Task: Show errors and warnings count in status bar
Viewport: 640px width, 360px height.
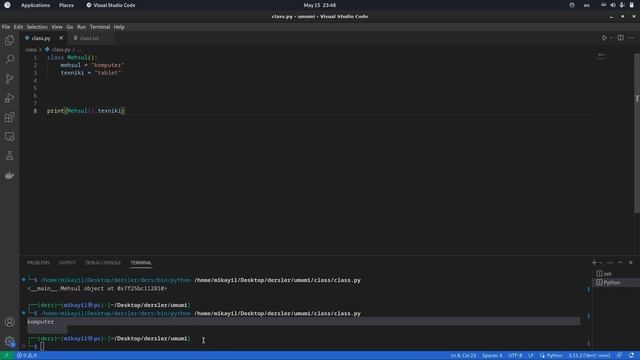Action: click(x=27, y=356)
